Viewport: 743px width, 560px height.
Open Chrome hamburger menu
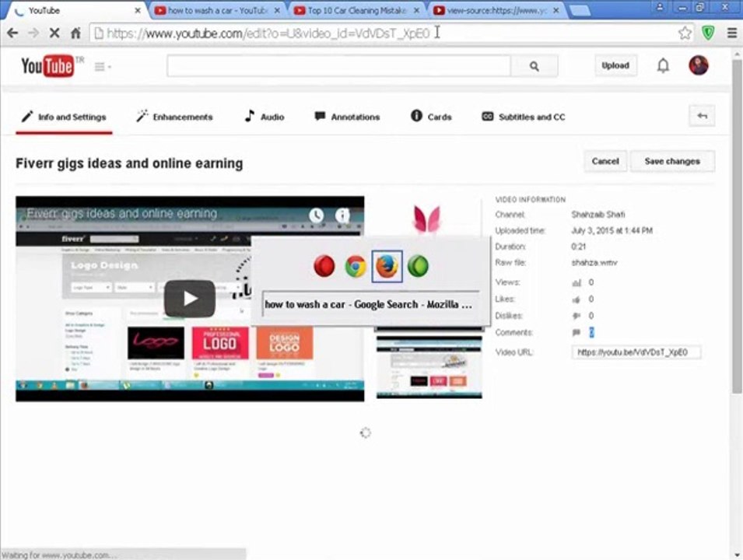[x=731, y=33]
